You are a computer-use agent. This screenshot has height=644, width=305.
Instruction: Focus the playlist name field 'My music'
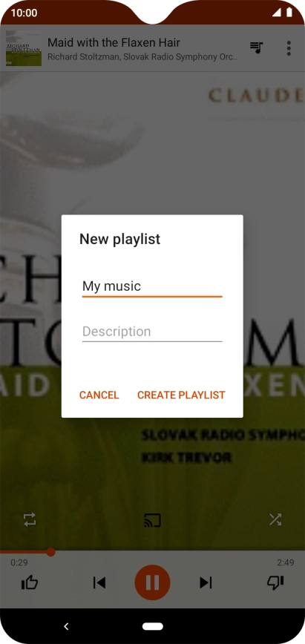(152, 286)
